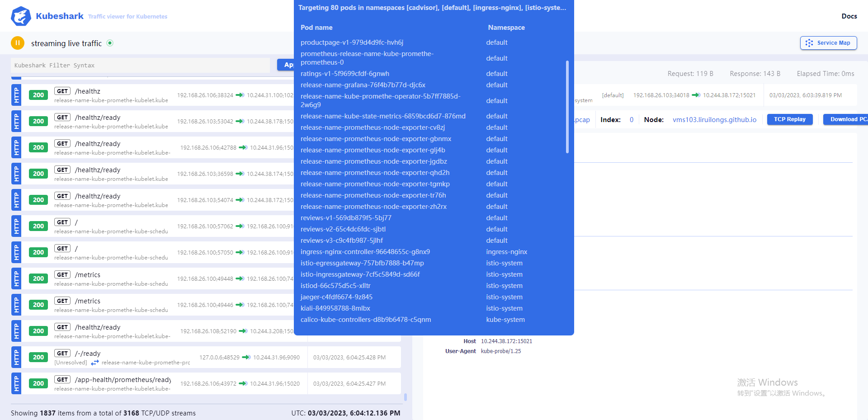Screen dimensions: 868x420
Task: Select pod istiod-66c575d5c5-xlltr
Action: (335, 286)
